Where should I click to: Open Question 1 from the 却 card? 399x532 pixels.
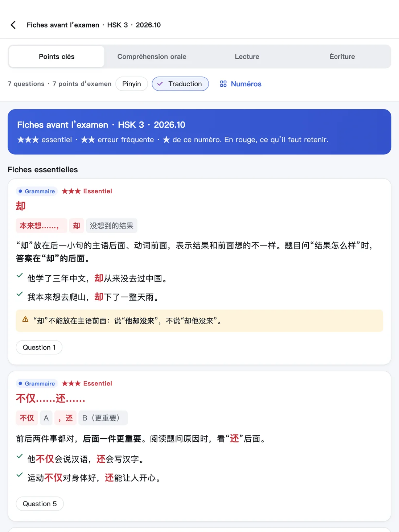coord(39,347)
